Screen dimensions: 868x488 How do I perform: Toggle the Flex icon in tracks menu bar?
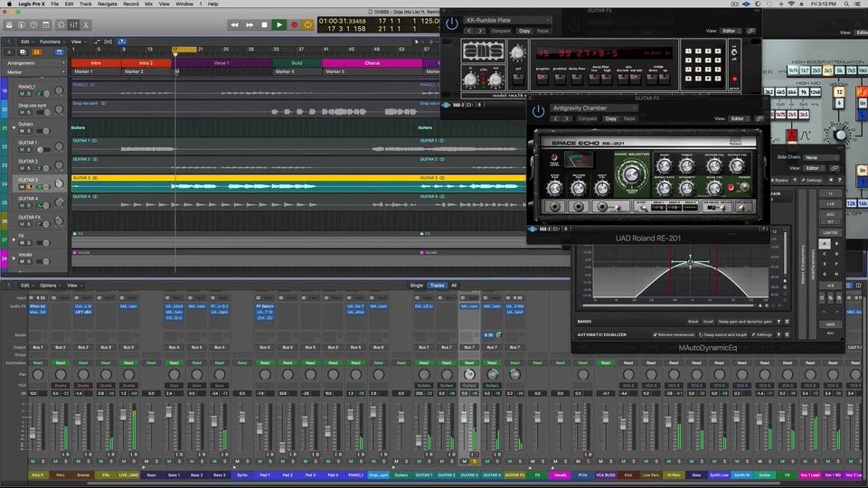pos(108,42)
